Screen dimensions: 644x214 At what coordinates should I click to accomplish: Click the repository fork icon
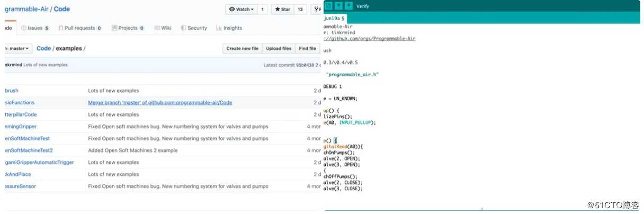tap(316, 9)
